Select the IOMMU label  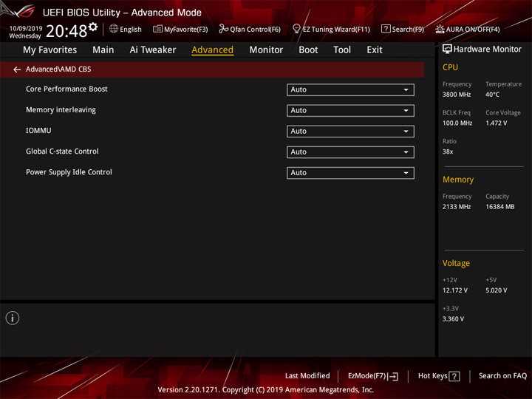[38, 131]
